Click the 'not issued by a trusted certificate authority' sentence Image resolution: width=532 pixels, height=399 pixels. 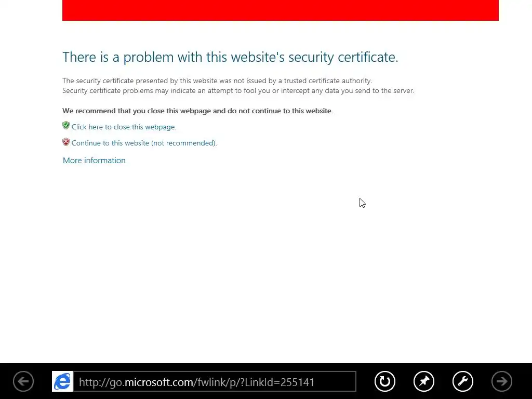[x=217, y=81]
